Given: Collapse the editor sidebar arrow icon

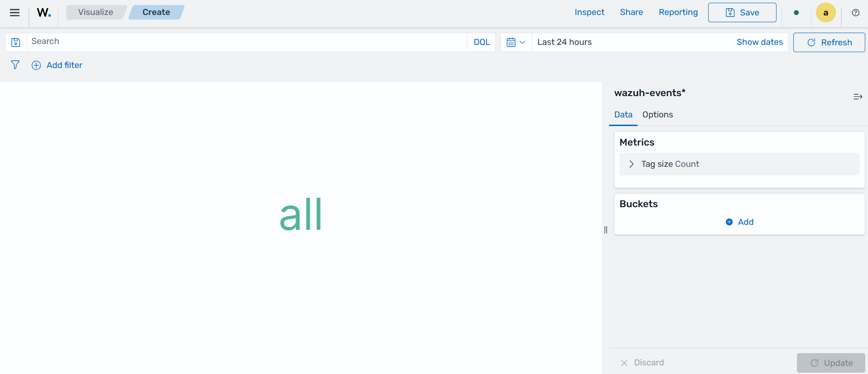Looking at the screenshot, I should [x=858, y=97].
